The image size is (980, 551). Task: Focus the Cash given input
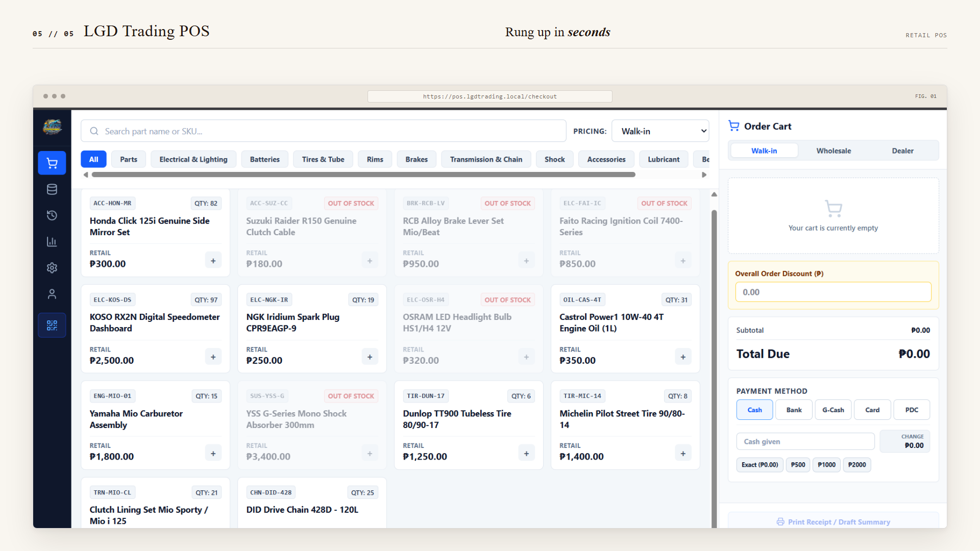[x=805, y=441]
